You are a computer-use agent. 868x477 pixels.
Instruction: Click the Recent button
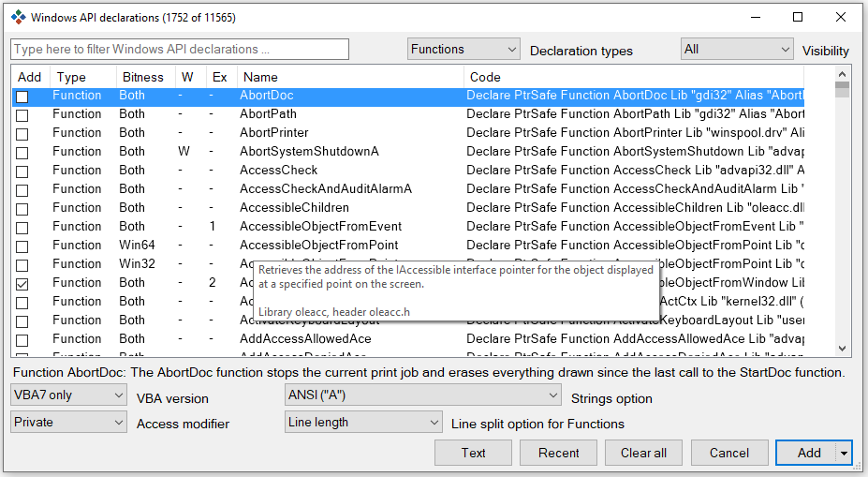tap(559, 454)
